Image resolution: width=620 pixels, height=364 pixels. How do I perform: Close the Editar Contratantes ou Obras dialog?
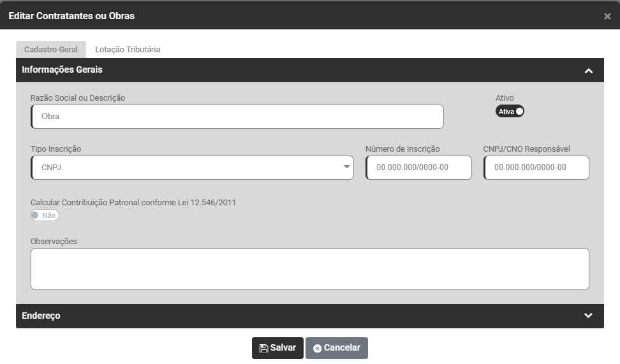[x=607, y=16]
